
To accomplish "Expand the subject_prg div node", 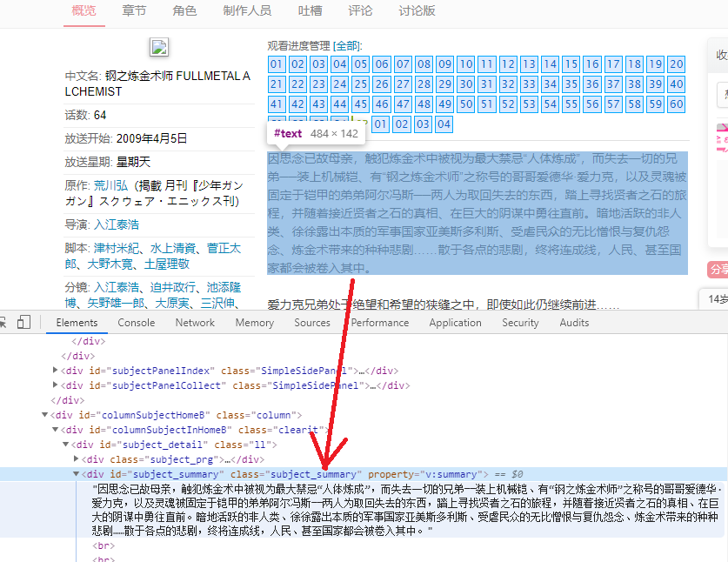I will pyautogui.click(x=77, y=458).
